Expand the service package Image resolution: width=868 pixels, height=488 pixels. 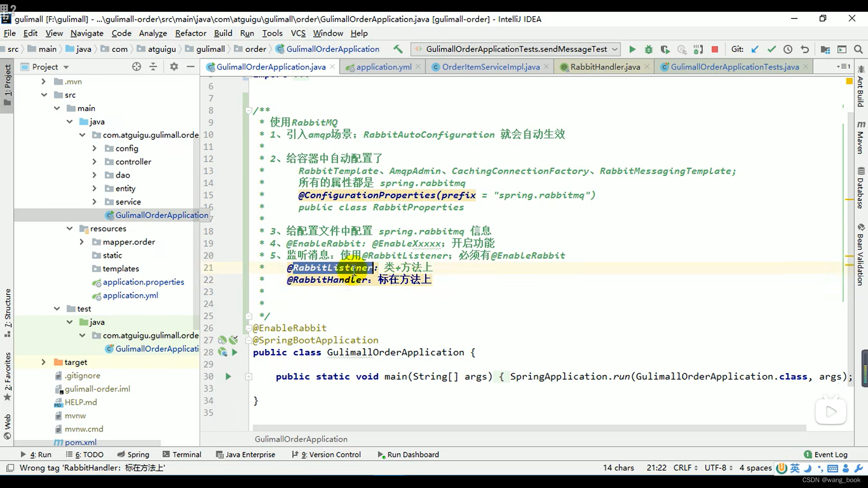coord(94,202)
